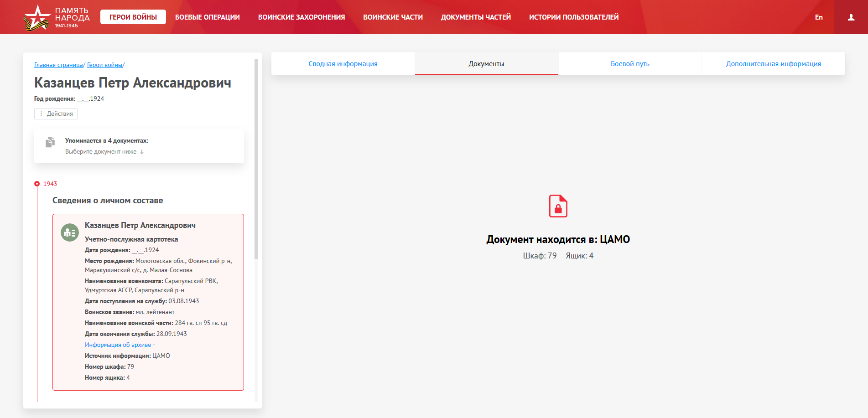Viewport: 868px width, 418px height.
Task: Click the 1943 timeline marker dot
Action: click(37, 184)
